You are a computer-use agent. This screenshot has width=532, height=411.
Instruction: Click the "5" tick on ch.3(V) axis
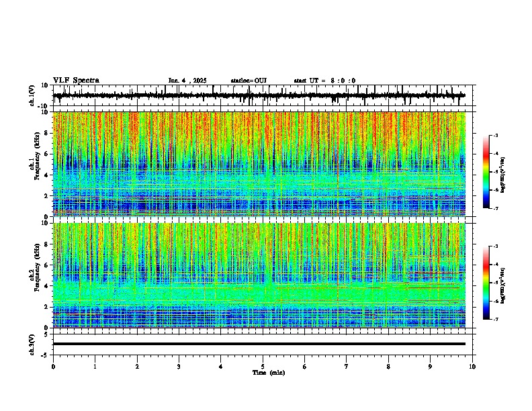pyautogui.click(x=47, y=334)
